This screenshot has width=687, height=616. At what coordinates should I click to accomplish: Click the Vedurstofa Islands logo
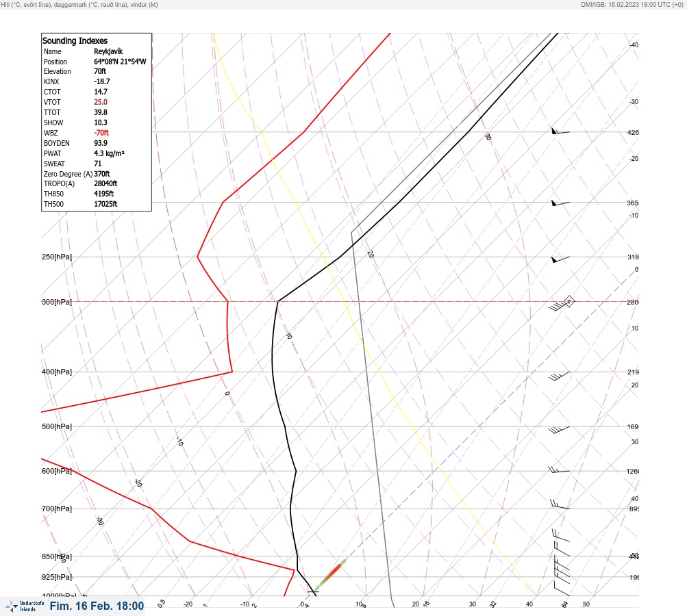click(x=25, y=606)
